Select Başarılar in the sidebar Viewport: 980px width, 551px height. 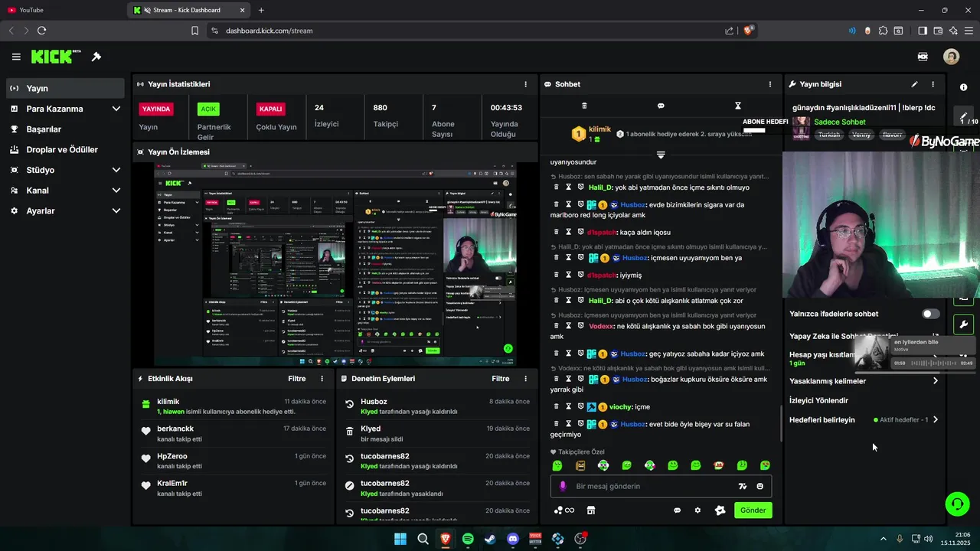pyautogui.click(x=64, y=129)
